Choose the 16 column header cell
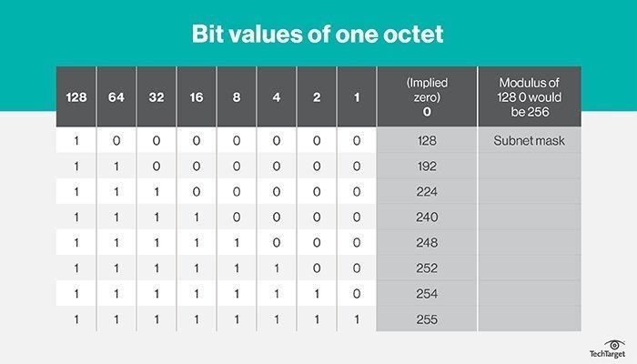The width and height of the screenshot is (637, 364). click(197, 96)
